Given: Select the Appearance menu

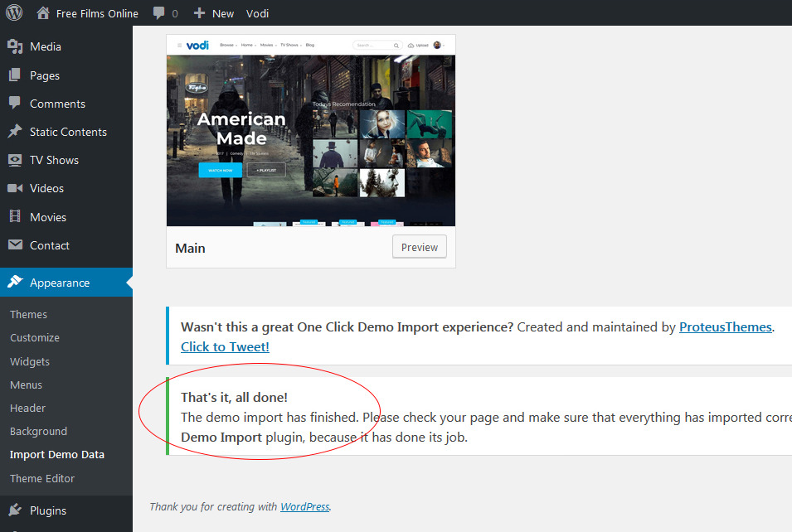Looking at the screenshot, I should [x=60, y=283].
